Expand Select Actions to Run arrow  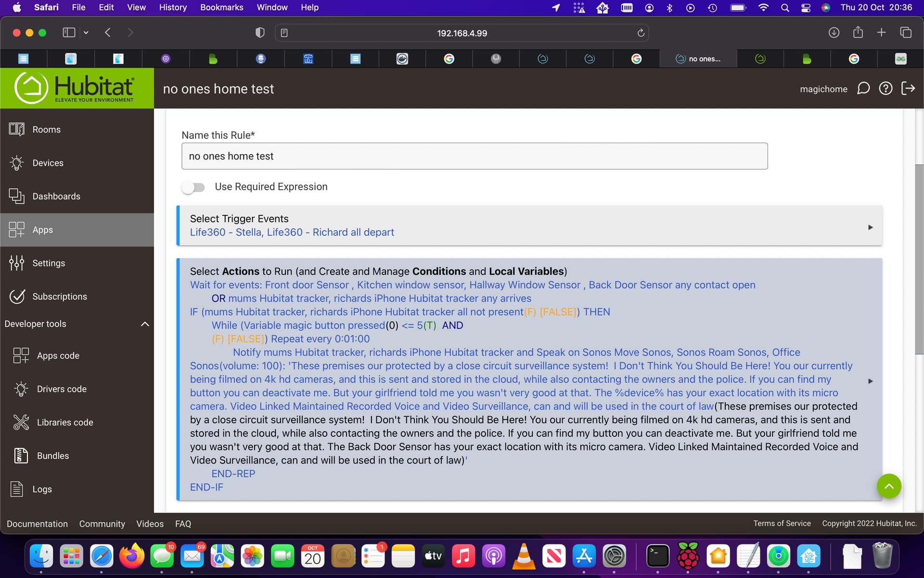870,381
